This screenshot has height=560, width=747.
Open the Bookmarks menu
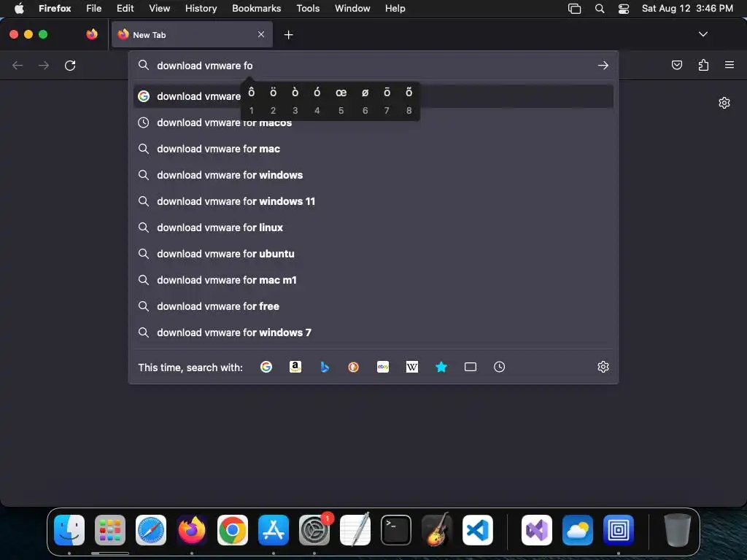[256, 8]
